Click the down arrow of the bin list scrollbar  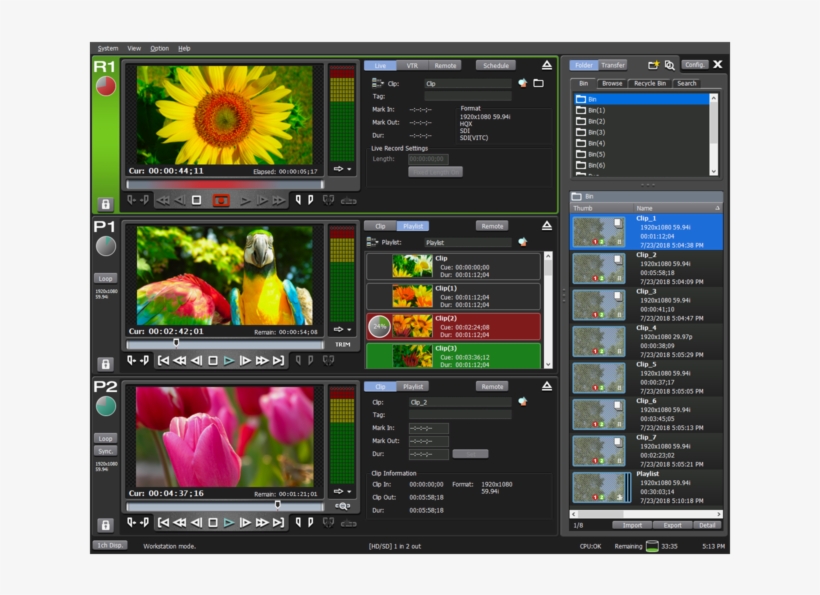point(713,171)
